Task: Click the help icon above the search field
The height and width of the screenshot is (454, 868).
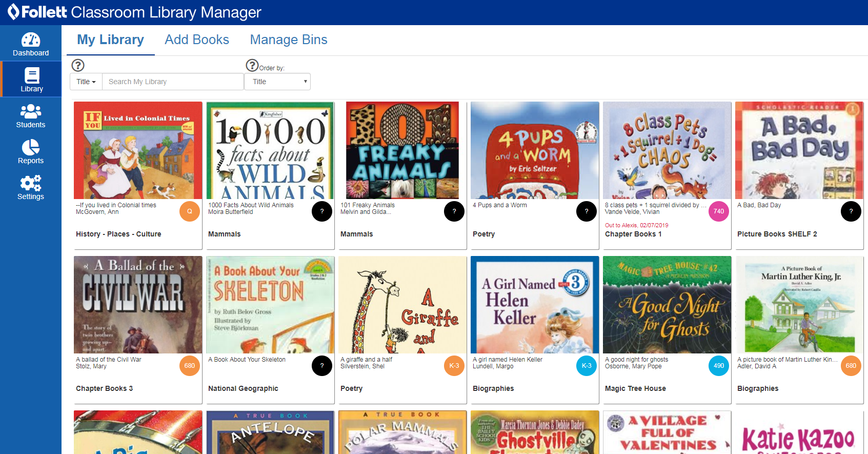Action: tap(78, 65)
